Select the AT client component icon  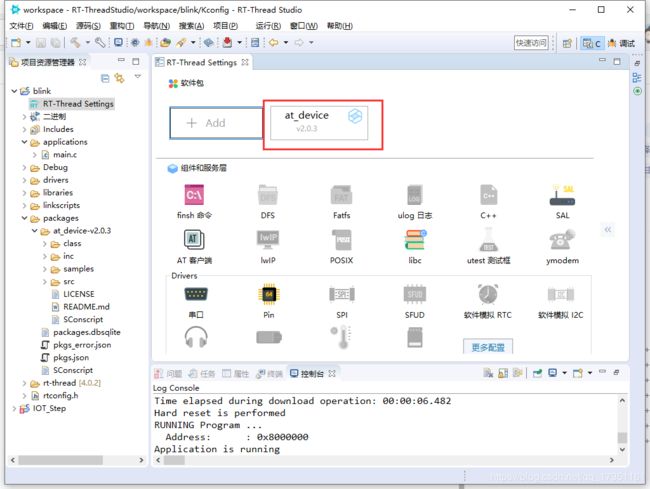194,240
